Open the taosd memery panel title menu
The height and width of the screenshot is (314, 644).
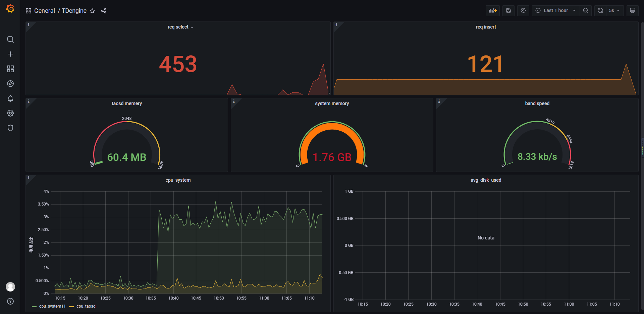coord(127,103)
